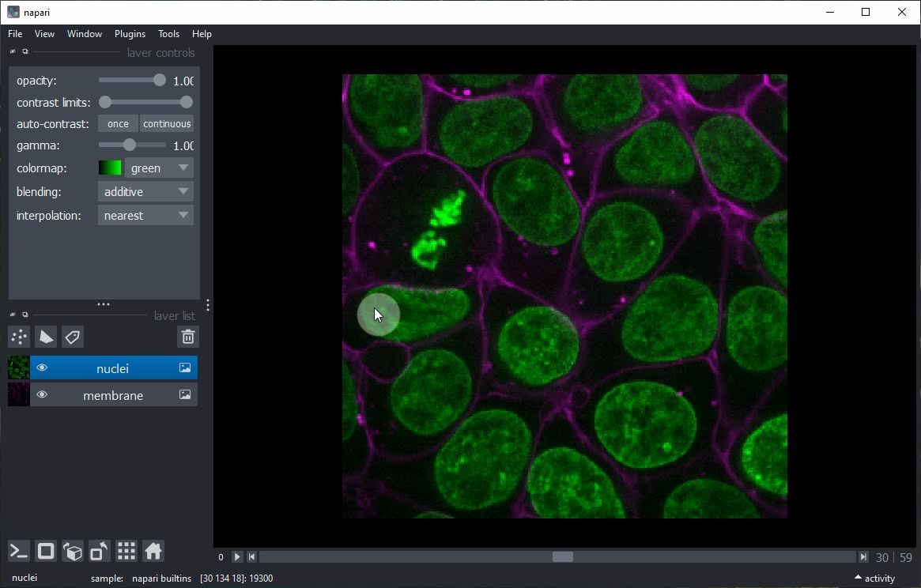Click the new points layer icon
Image resolution: width=921 pixels, height=588 pixels.
click(x=19, y=337)
